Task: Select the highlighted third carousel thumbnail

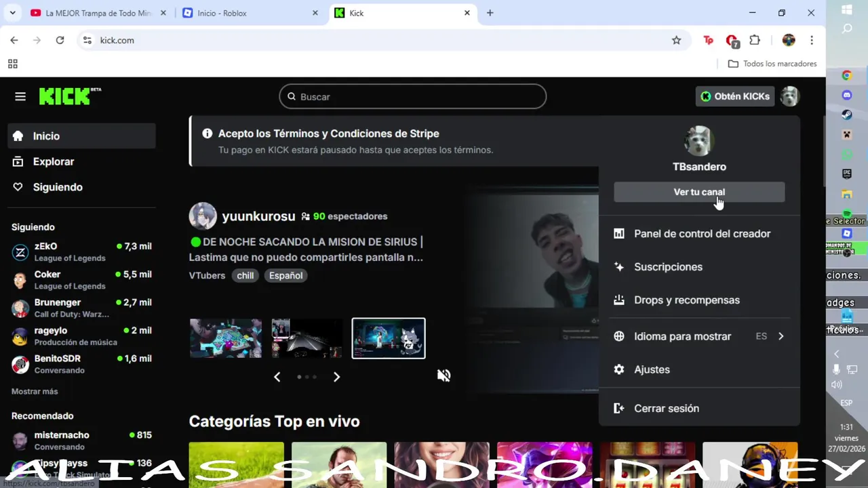Action: 389,338
